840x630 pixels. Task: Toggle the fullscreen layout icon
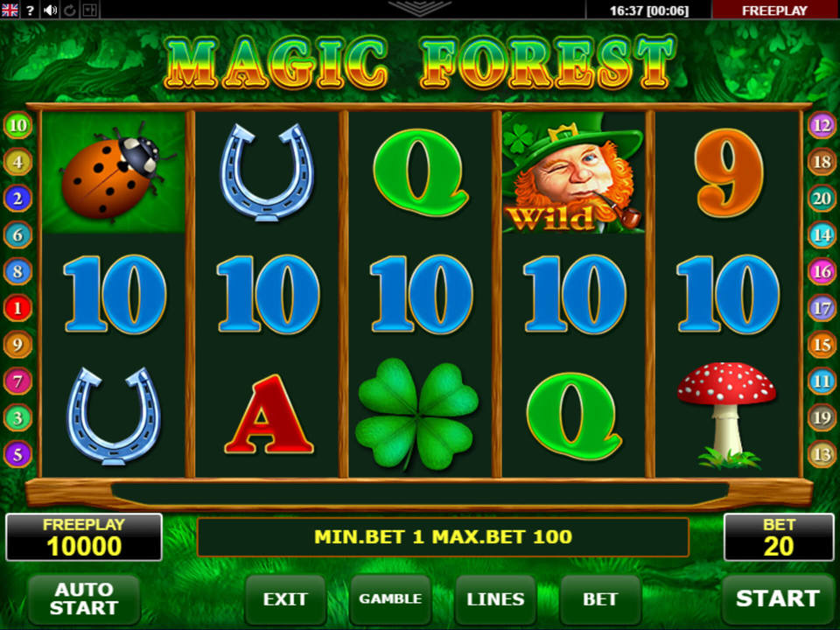click(x=90, y=10)
